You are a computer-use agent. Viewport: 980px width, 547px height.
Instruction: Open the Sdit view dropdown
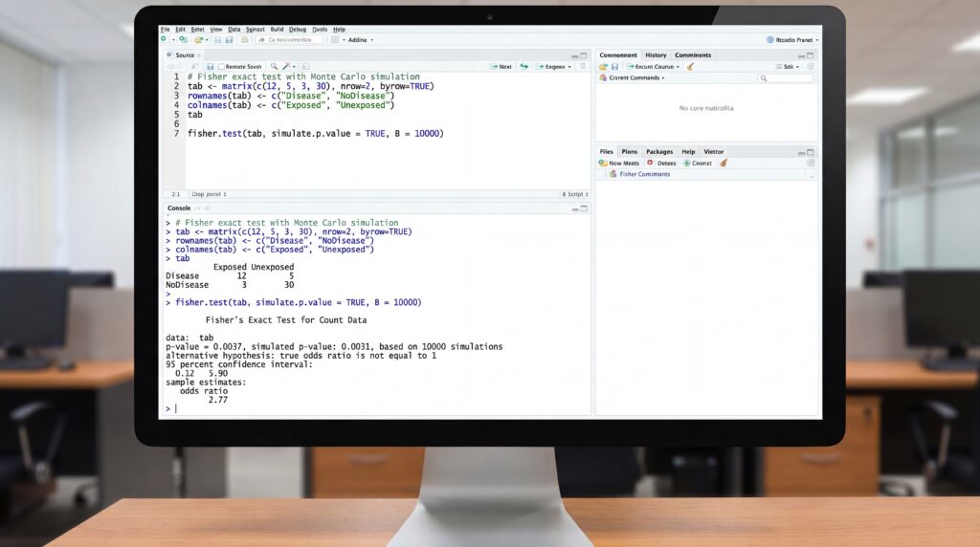[x=788, y=66]
